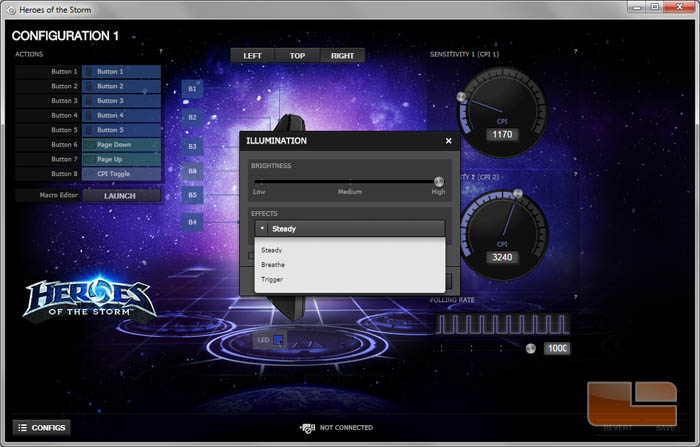Click the device connection status icon

tap(308, 428)
